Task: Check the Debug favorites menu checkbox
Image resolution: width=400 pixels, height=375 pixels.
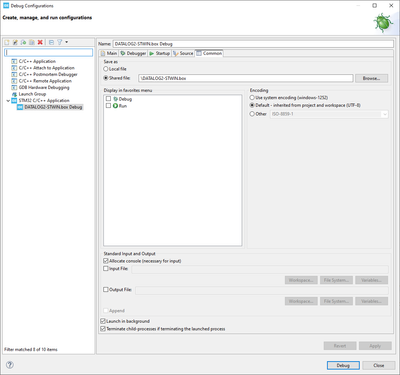Action: click(x=108, y=99)
